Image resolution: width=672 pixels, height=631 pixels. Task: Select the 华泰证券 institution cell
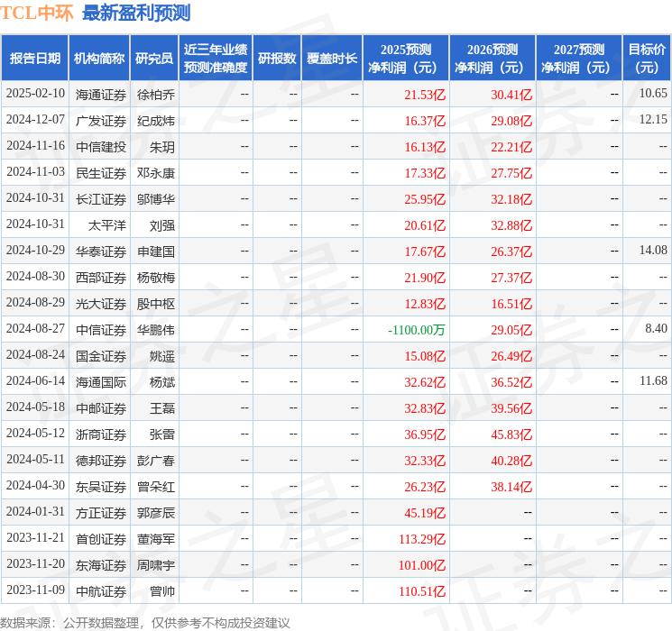coord(101,251)
